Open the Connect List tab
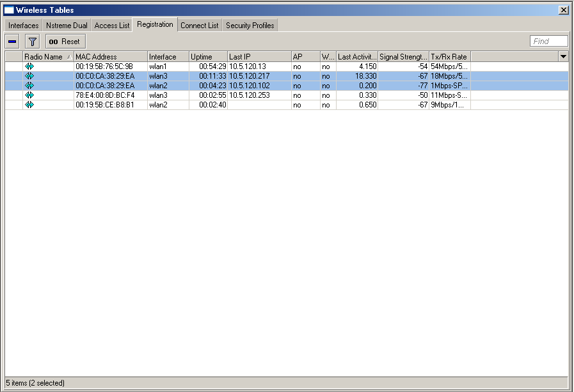Image resolution: width=574 pixels, height=392 pixels. coord(200,25)
